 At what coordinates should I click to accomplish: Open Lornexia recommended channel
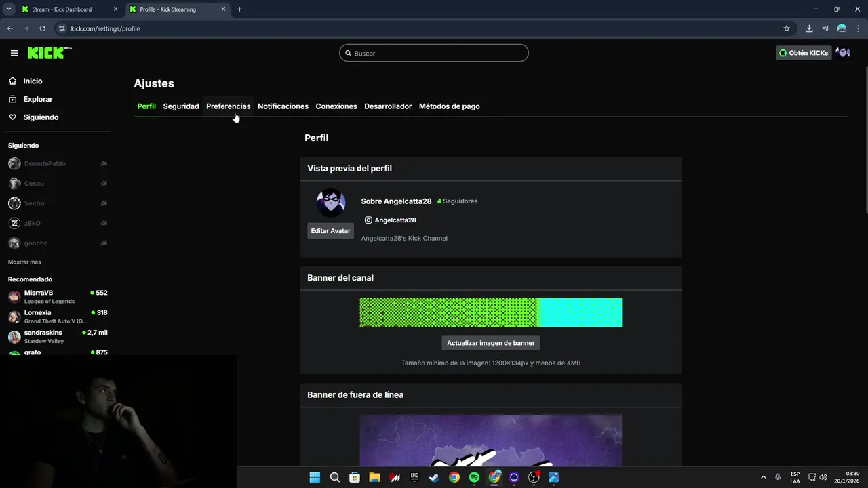pyautogui.click(x=58, y=317)
